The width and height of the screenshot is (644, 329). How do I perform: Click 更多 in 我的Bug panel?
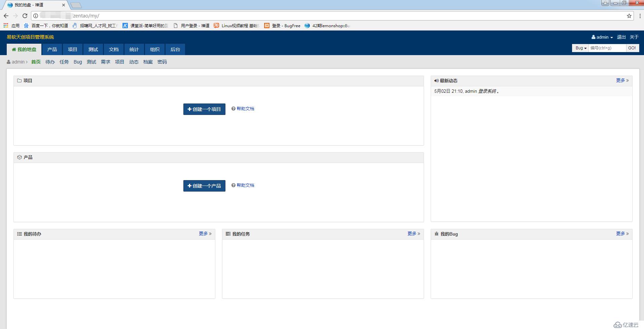(622, 234)
